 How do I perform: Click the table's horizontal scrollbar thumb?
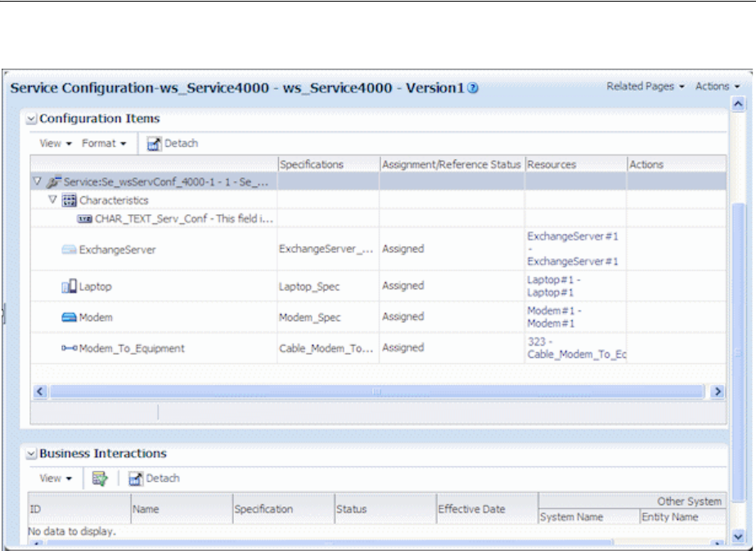tap(377, 392)
